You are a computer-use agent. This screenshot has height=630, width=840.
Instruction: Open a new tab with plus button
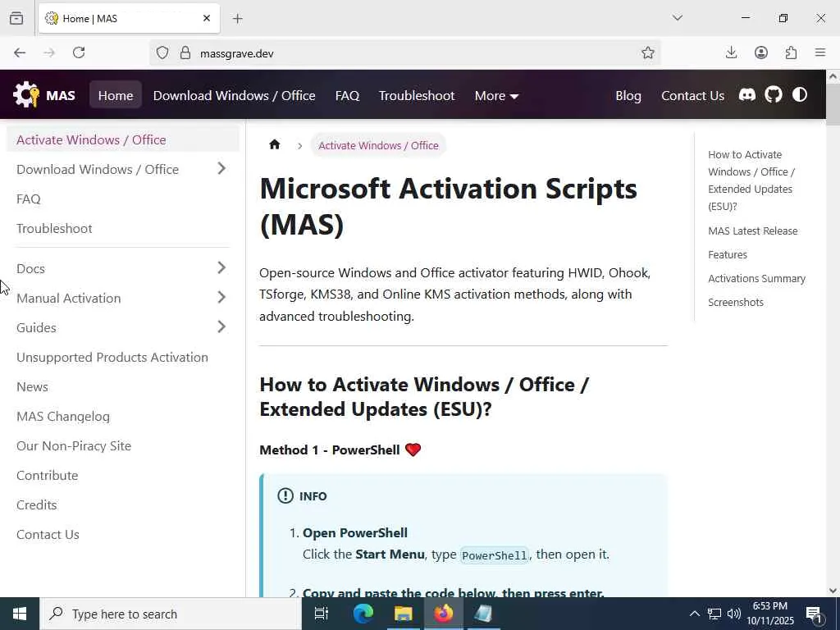[238, 19]
